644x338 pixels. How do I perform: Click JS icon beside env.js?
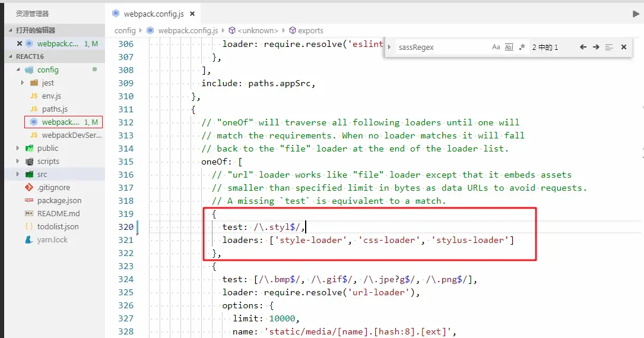click(x=34, y=96)
